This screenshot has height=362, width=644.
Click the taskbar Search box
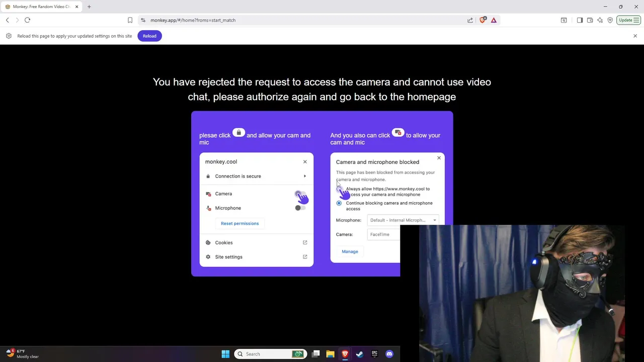271,354
